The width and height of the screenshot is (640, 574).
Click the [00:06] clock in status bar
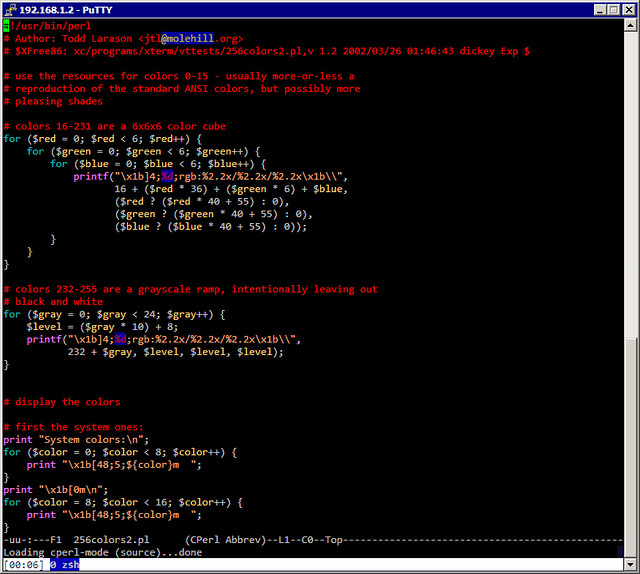24,565
